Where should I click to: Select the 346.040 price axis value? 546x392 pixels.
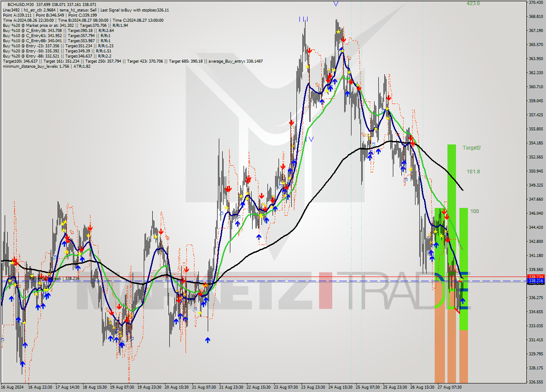coord(536,213)
